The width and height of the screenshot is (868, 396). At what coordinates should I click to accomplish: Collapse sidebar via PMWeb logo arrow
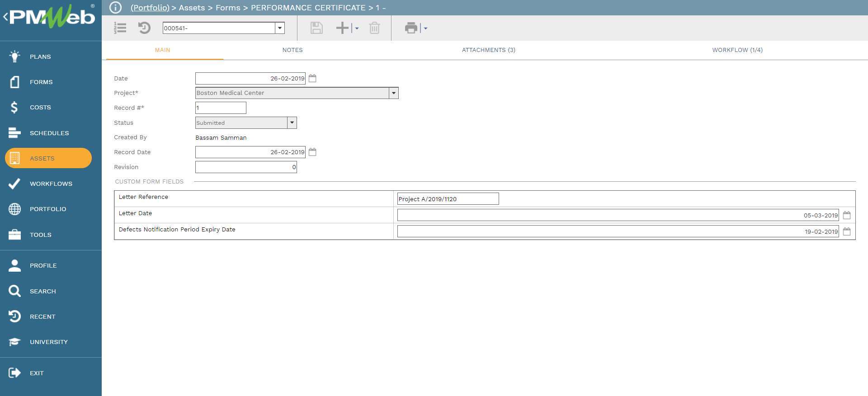point(5,17)
